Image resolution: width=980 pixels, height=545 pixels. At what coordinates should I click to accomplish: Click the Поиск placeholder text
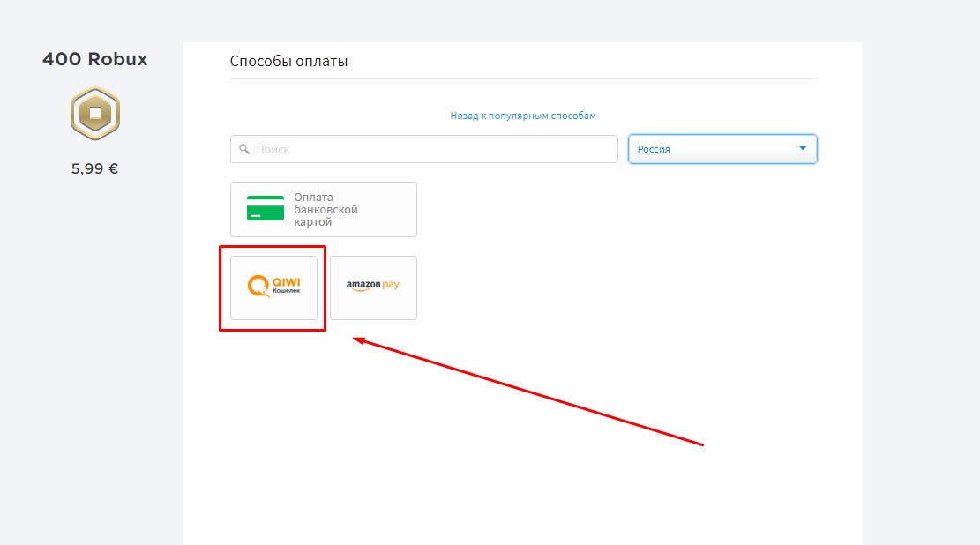pos(273,150)
